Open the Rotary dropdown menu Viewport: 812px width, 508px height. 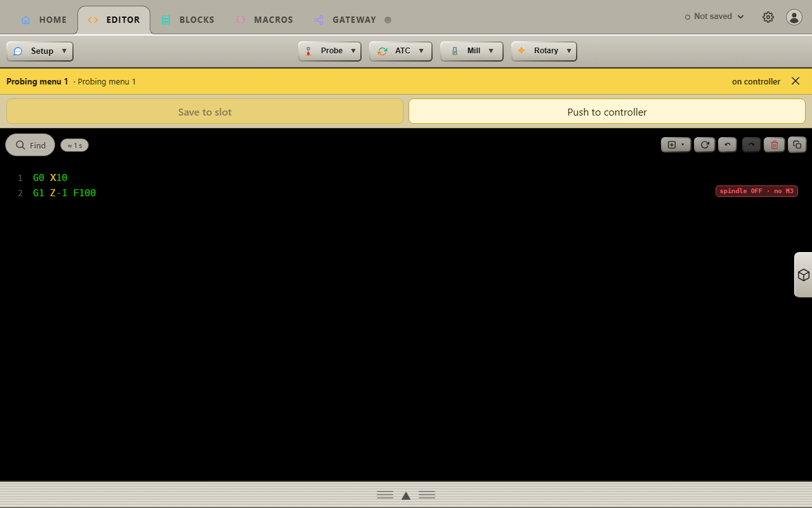pos(544,51)
